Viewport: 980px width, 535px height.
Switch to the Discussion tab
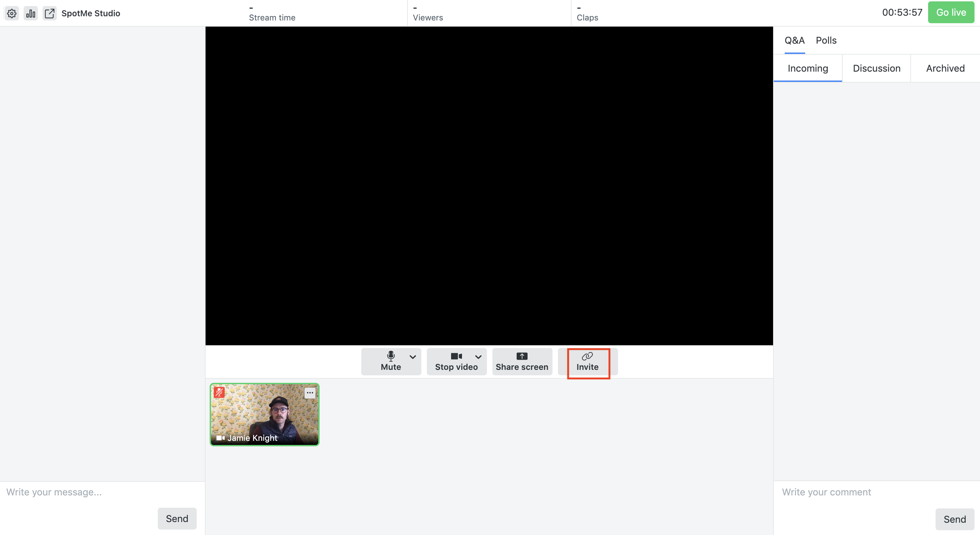[877, 68]
